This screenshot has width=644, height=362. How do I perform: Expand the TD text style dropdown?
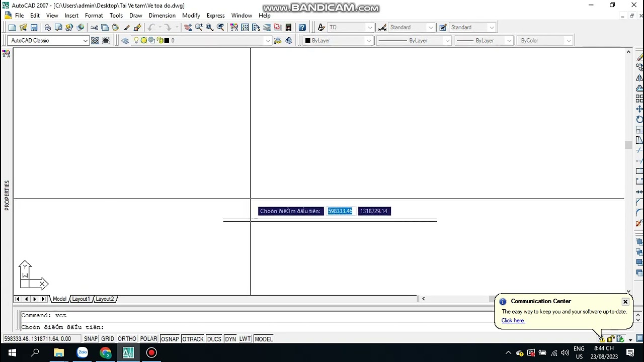click(370, 27)
